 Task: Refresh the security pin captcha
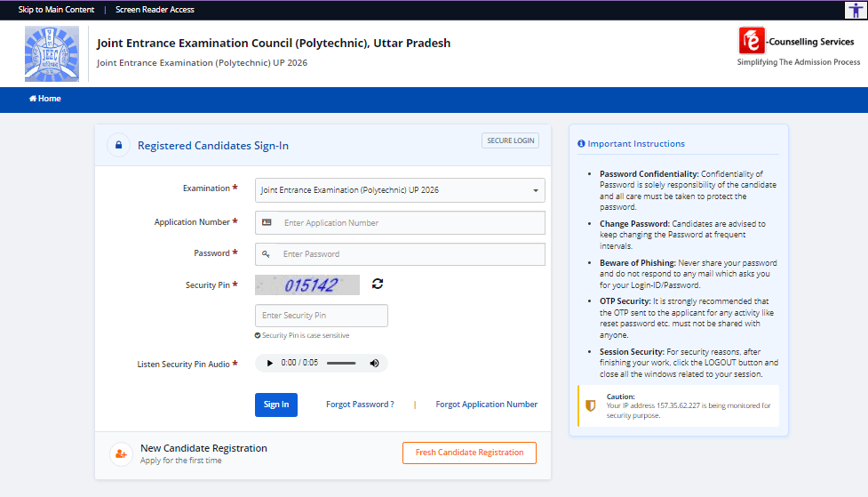378,284
